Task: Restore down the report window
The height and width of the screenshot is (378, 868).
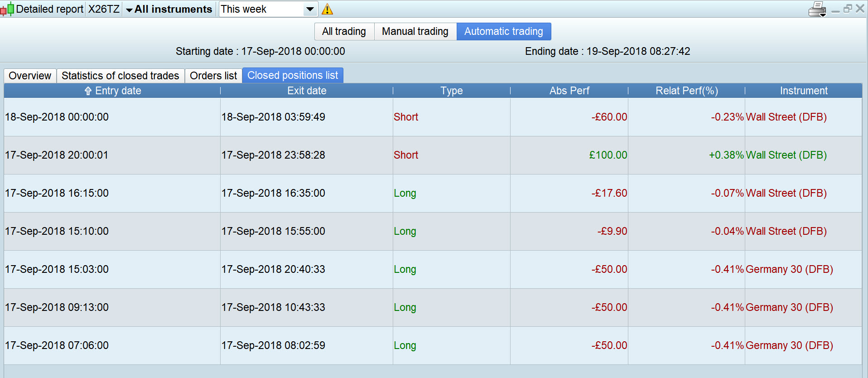Action: 848,9
